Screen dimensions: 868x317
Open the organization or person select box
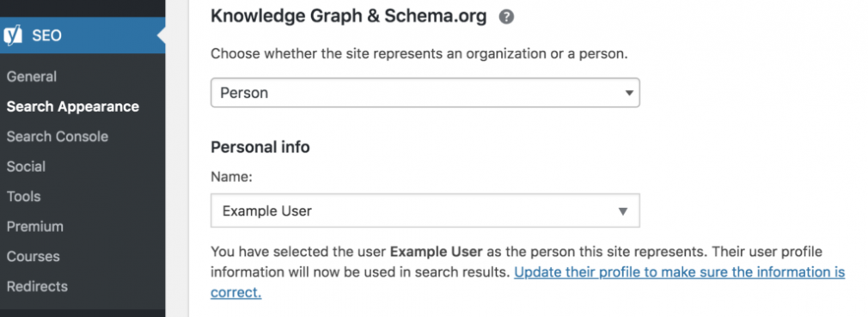point(425,93)
